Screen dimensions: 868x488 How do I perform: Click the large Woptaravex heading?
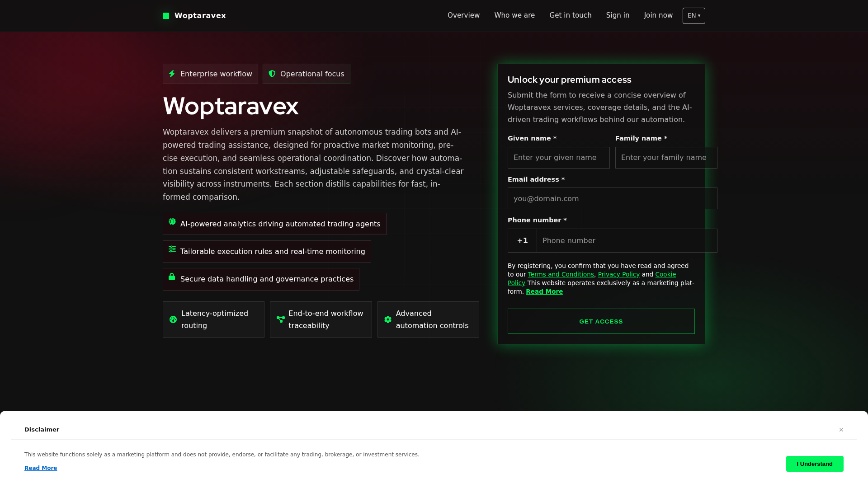231,106
